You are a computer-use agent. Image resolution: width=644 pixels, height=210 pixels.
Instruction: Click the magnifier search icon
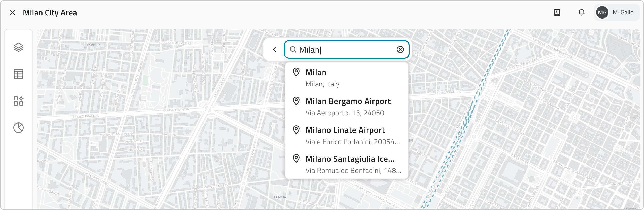(x=293, y=49)
